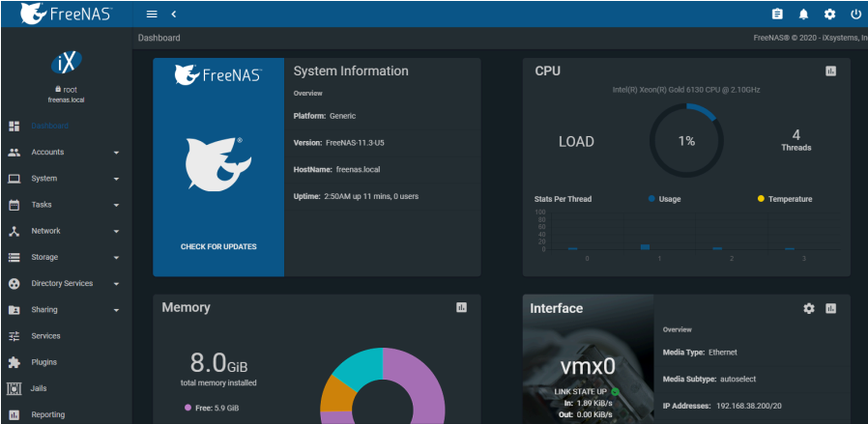
Task: Open the task manager clipboard icon
Action: coord(777,14)
